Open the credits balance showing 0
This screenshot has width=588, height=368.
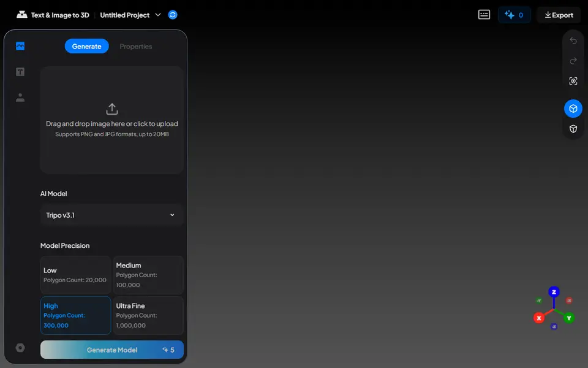tap(514, 15)
